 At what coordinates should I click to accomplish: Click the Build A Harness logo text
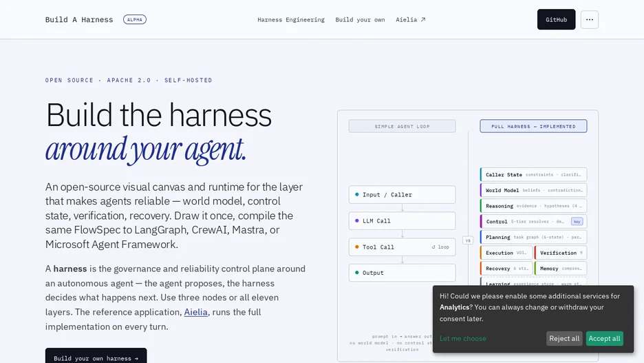point(79,20)
